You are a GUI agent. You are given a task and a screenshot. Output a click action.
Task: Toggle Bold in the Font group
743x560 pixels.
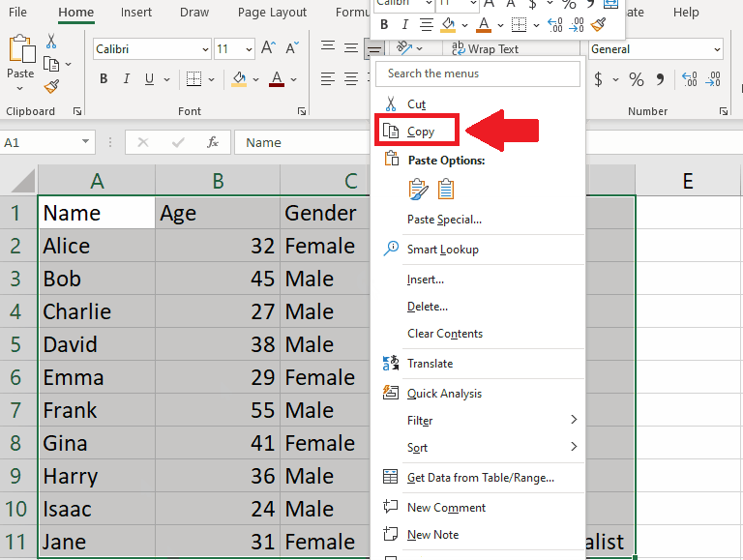[104, 79]
